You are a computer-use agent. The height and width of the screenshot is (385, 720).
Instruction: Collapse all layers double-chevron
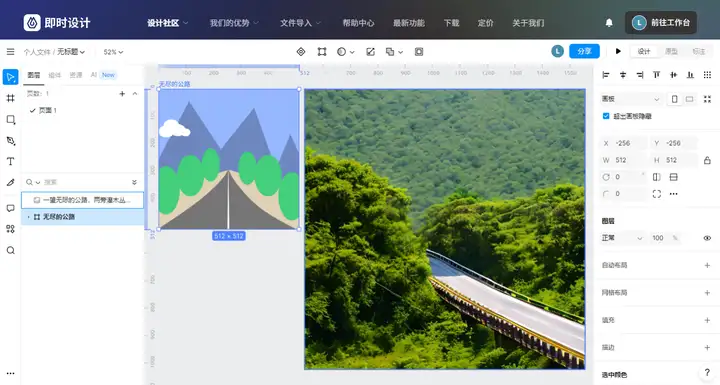tap(135, 182)
